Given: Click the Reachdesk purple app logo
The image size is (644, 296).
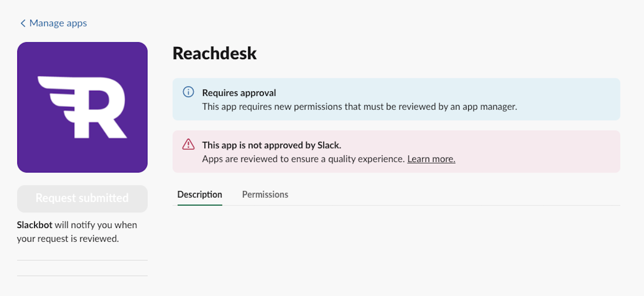Looking at the screenshot, I should 82,107.
